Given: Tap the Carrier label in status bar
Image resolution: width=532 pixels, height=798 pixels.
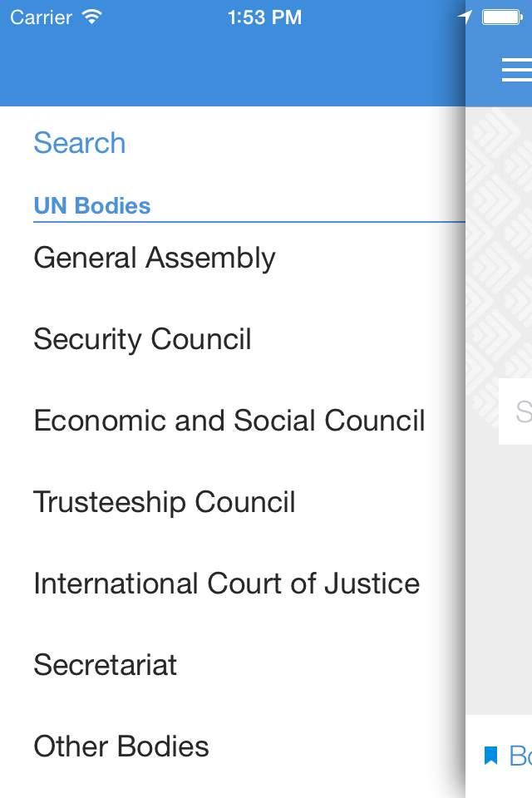Looking at the screenshot, I should (x=42, y=17).
